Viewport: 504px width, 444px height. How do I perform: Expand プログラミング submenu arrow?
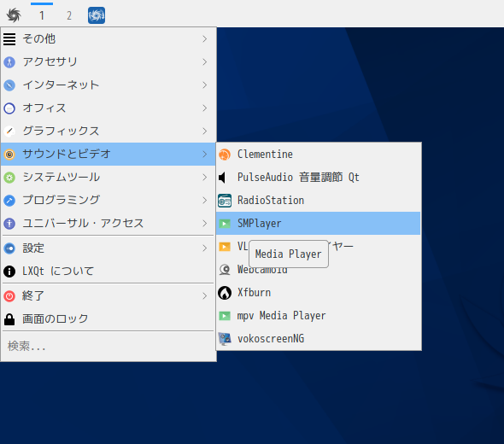205,201
